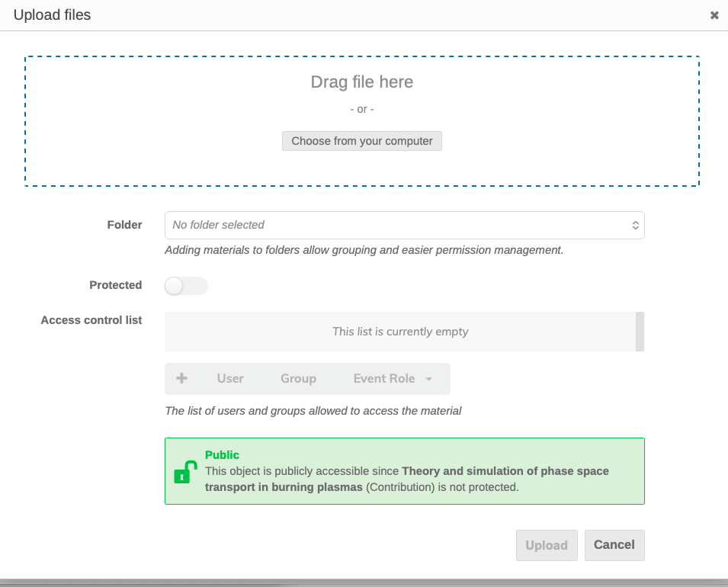The image size is (728, 587).
Task: Click the Folder select up-down arrows
Action: coord(635,225)
